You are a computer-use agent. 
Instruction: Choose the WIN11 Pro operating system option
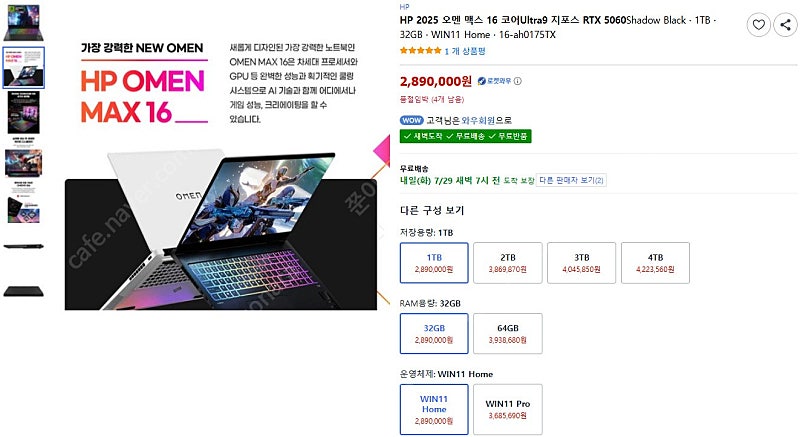pyautogui.click(x=508, y=409)
